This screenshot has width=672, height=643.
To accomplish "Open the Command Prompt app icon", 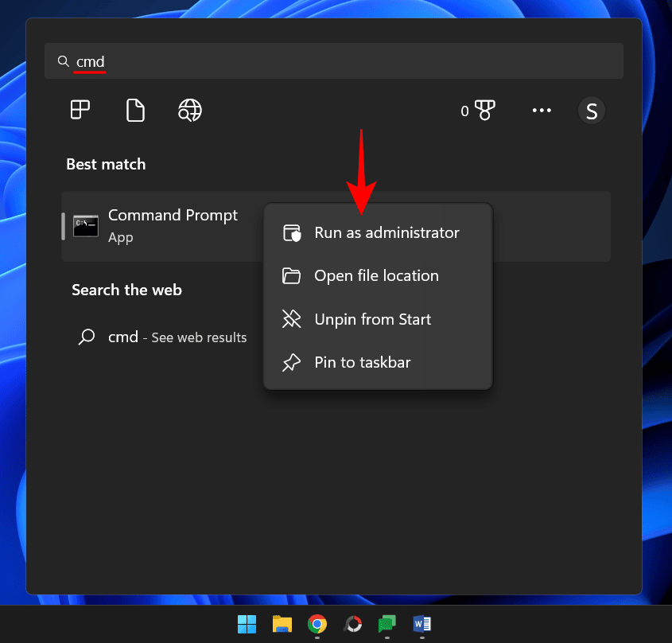I will 86,225.
